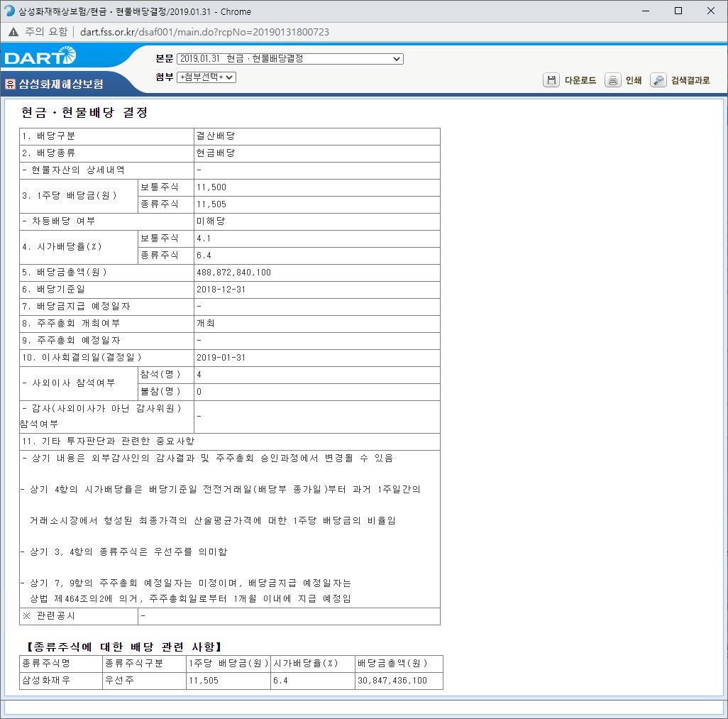Click the 다운로드 button
Screen dimensions: 728x719
[580, 80]
